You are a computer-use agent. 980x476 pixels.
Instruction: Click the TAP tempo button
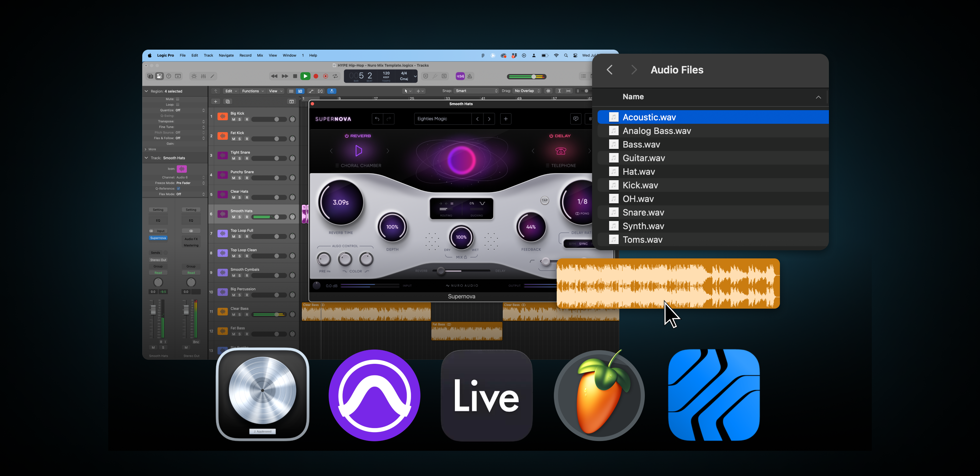pos(545,200)
